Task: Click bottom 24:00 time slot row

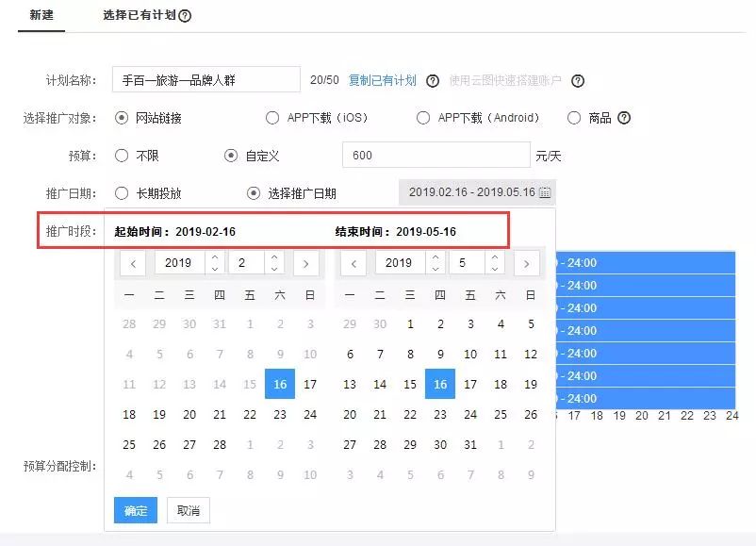Action: click(x=646, y=398)
